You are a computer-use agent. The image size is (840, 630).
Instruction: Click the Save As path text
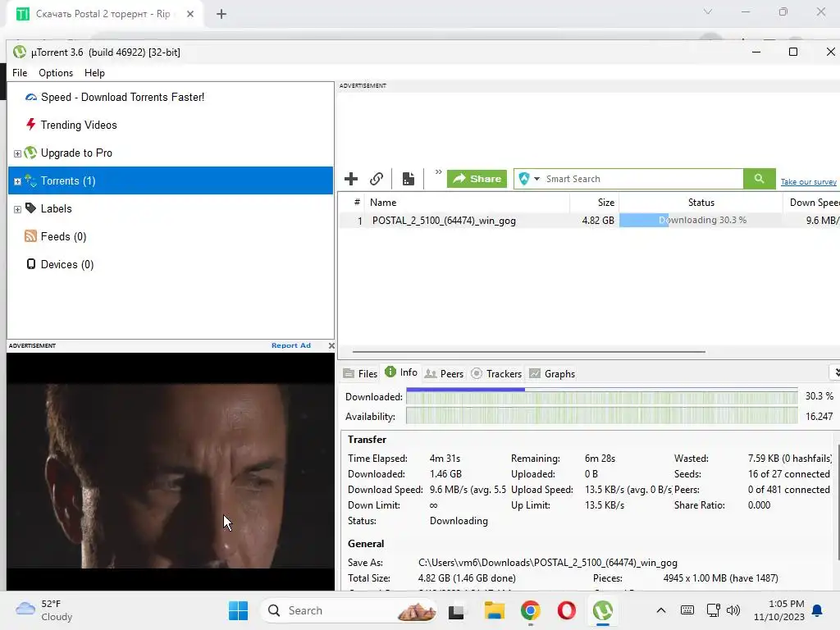(547, 563)
